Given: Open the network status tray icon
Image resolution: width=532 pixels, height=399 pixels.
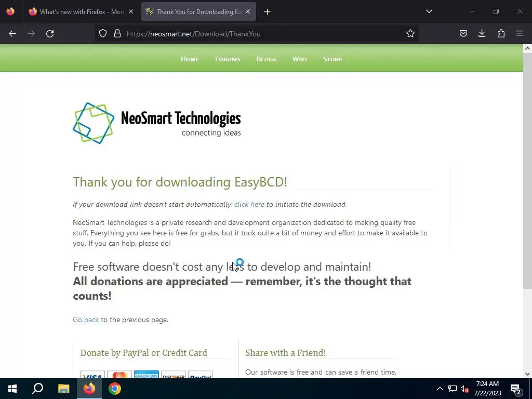Looking at the screenshot, I should coord(453,389).
